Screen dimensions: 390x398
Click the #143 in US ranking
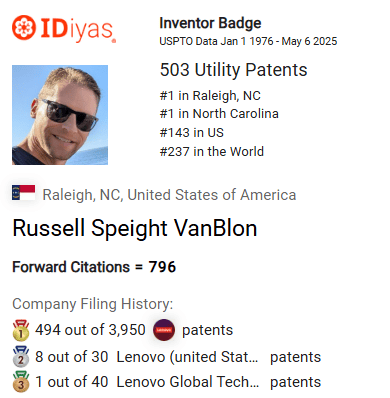pyautogui.click(x=192, y=133)
